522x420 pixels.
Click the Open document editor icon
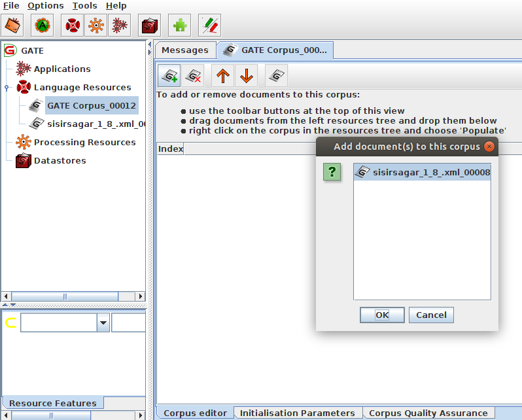point(276,76)
